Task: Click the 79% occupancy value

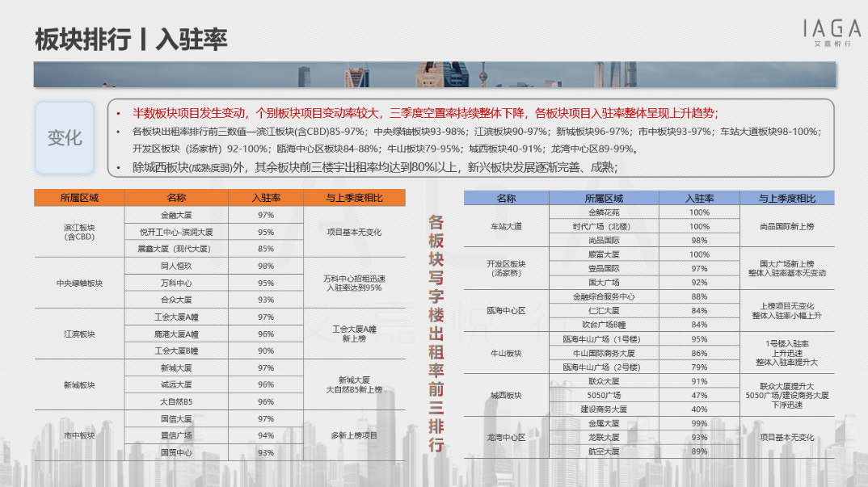Action: point(699,367)
